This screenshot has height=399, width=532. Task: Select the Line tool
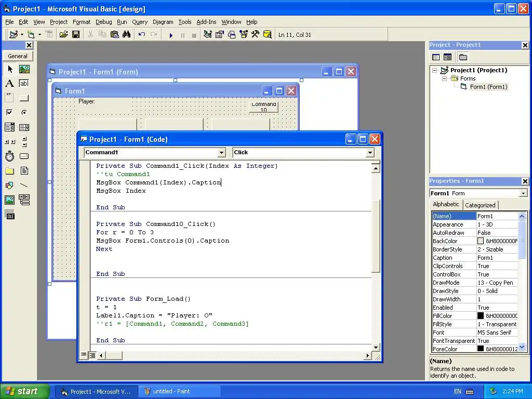tap(24, 185)
